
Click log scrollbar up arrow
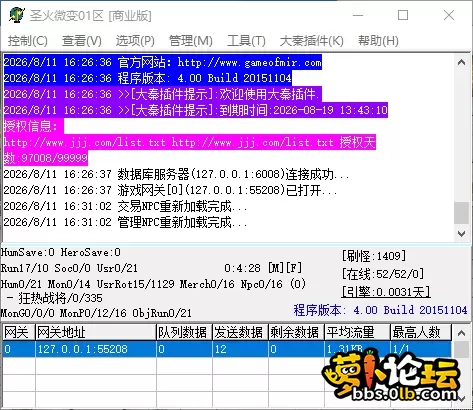point(462,62)
